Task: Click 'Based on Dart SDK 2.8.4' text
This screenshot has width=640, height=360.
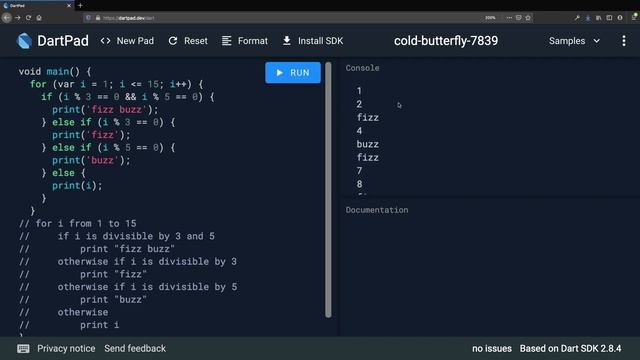Action: click(x=570, y=349)
